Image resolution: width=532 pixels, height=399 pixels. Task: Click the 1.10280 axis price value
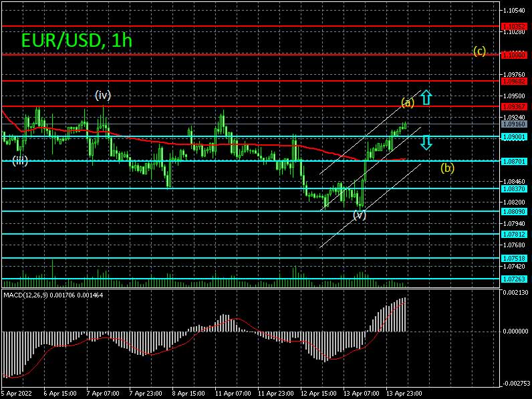pos(515,32)
